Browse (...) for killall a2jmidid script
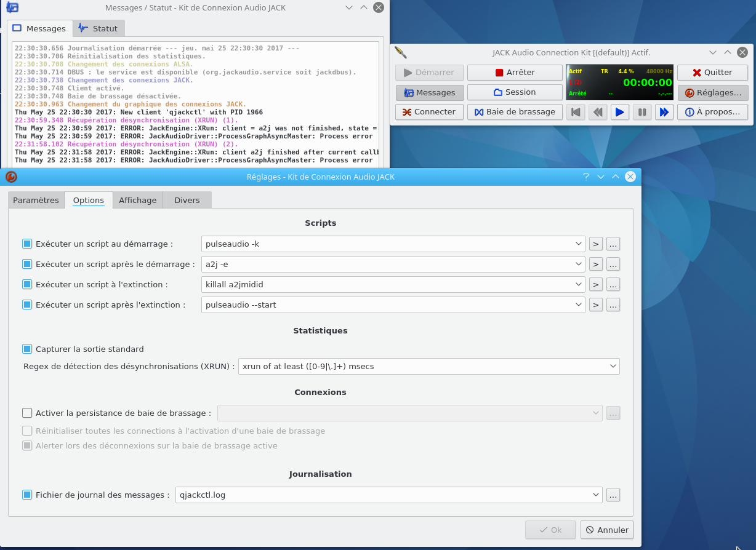 tap(613, 285)
